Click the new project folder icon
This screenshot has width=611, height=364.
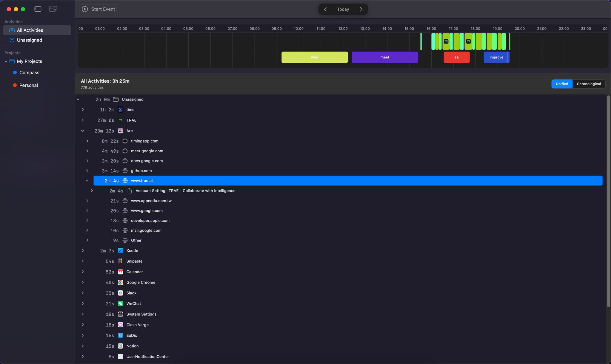coord(53,9)
